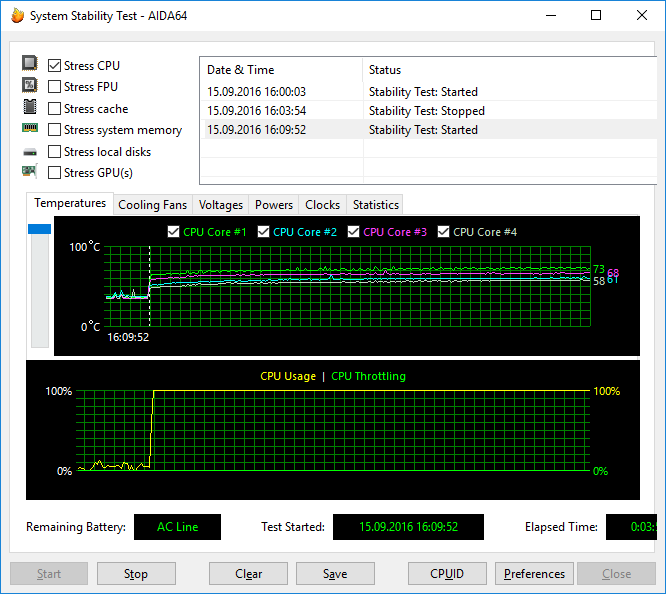
Task: Select log row 15.09.2016 16:03:54
Action: (429, 110)
